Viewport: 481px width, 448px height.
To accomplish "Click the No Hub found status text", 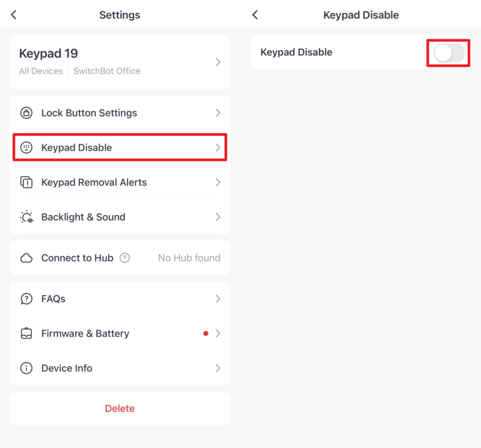I will point(189,258).
